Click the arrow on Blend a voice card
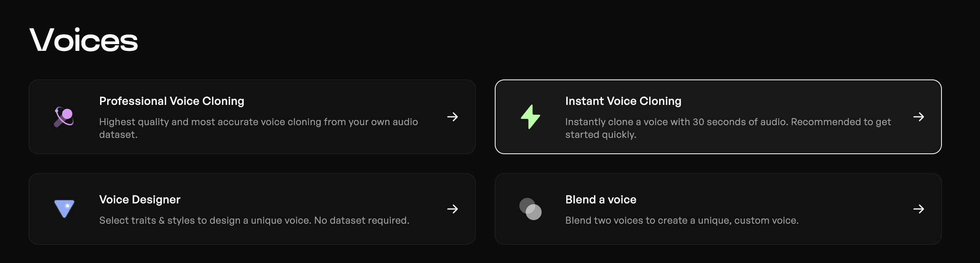Image resolution: width=980 pixels, height=263 pixels. point(919,209)
